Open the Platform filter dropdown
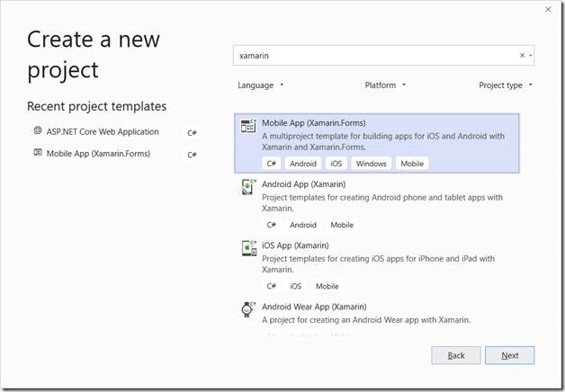 click(385, 85)
